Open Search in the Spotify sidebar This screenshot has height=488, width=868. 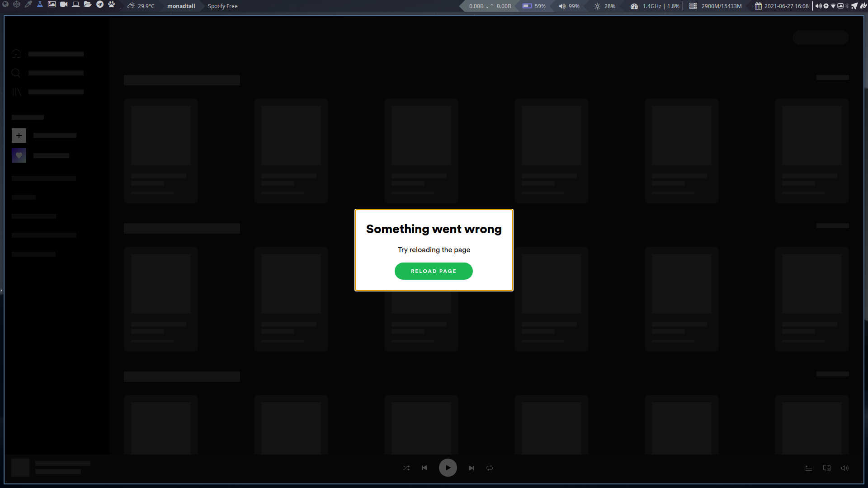click(x=16, y=73)
